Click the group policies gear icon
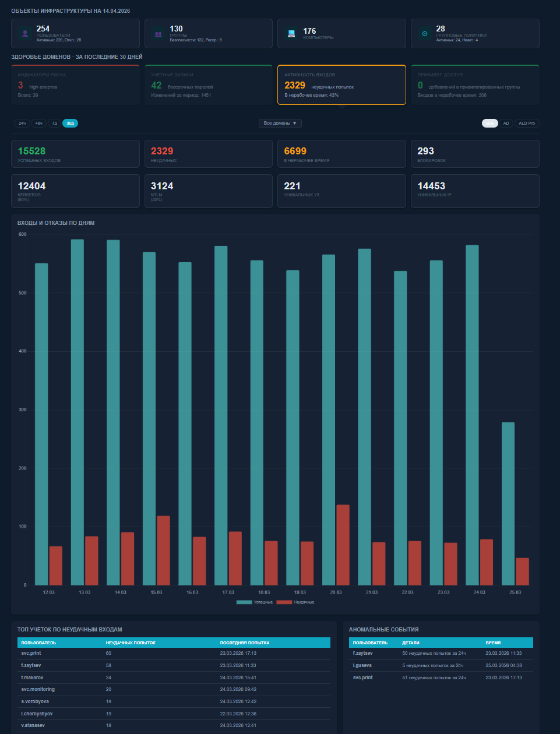 point(425,34)
